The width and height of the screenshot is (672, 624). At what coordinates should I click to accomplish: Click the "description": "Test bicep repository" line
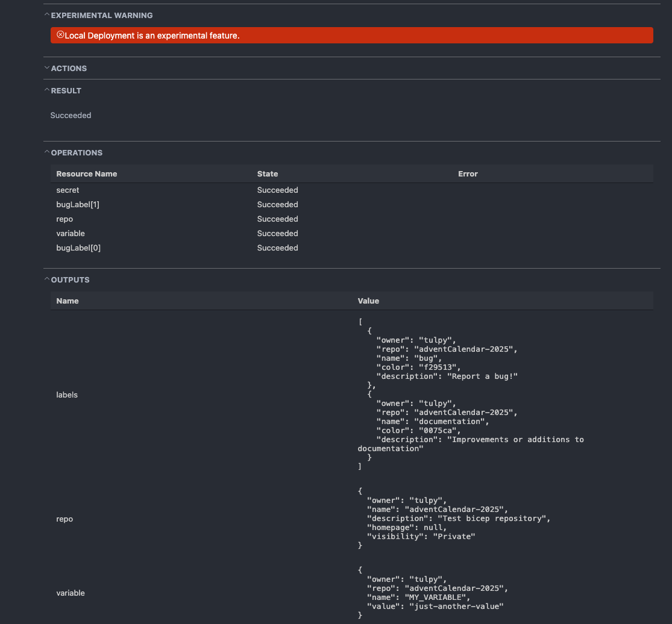[459, 519]
